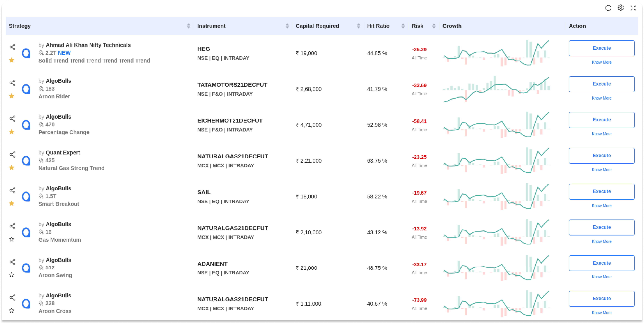Open Know More for Percentage Change

pos(602,134)
